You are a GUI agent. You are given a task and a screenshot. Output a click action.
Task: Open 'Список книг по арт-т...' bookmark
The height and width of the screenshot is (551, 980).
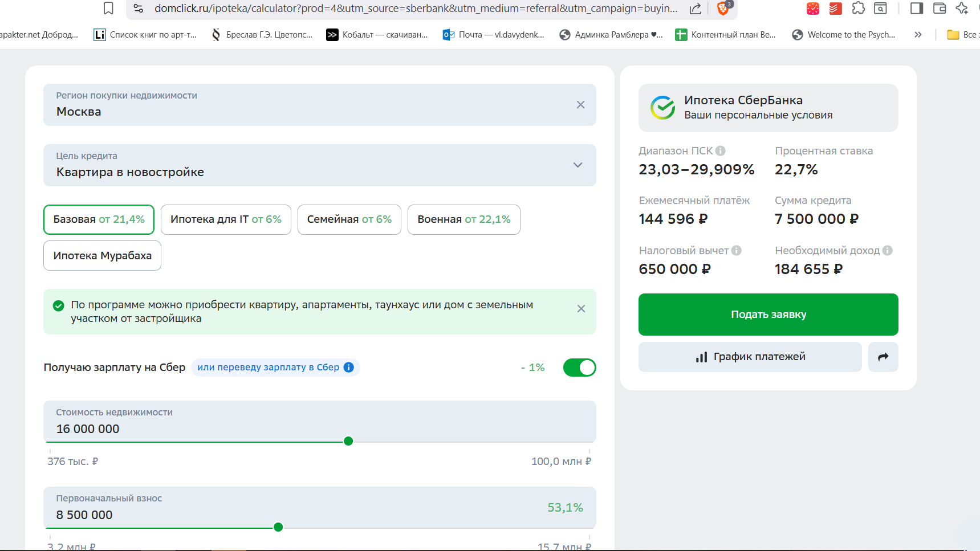click(x=145, y=35)
